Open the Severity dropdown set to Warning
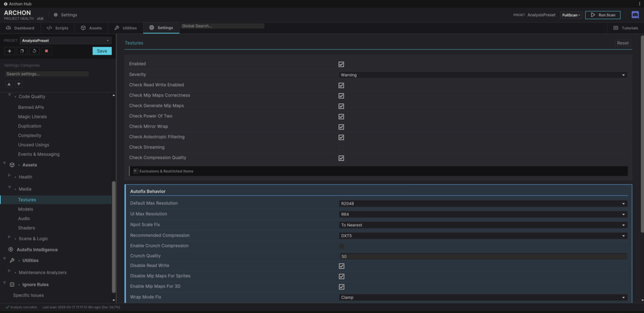 (x=483, y=75)
